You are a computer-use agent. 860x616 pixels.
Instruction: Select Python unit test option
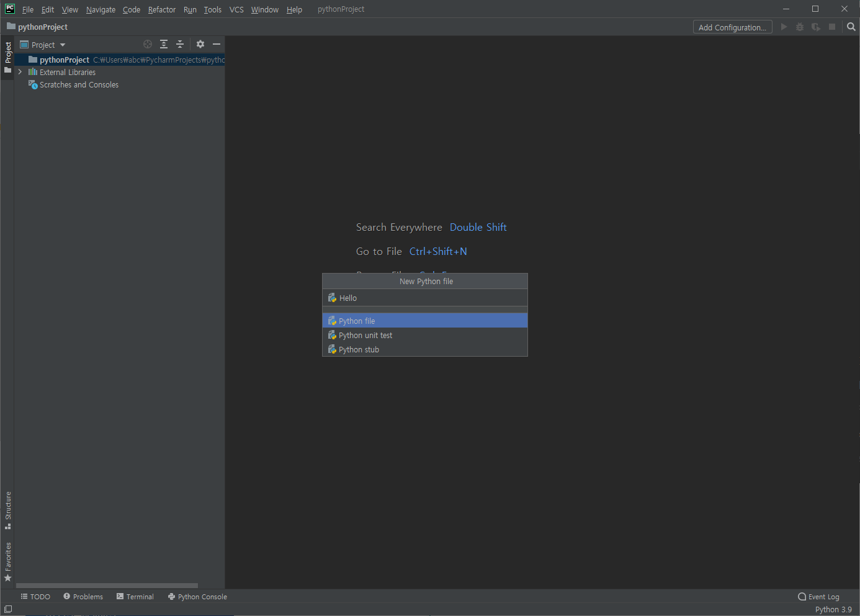coord(425,335)
